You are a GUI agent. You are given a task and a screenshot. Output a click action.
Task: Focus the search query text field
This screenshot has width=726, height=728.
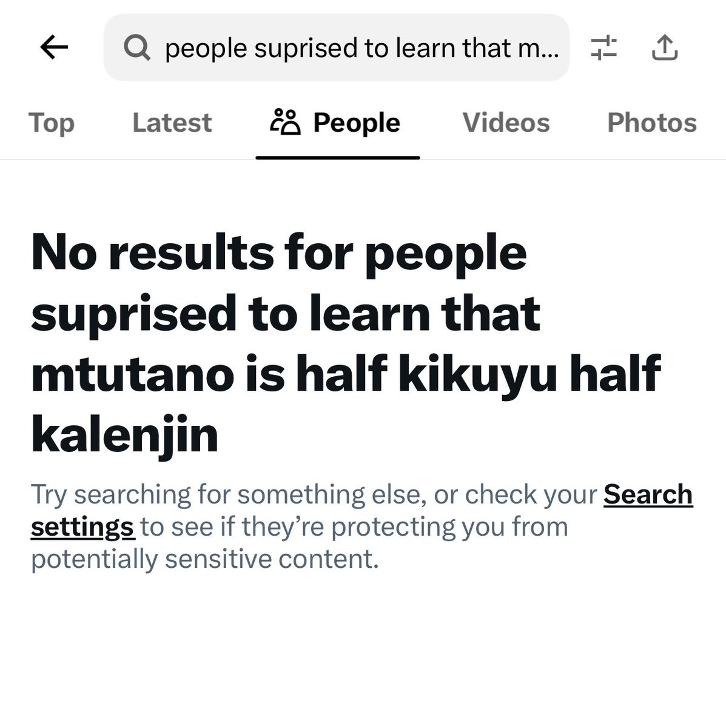click(337, 47)
